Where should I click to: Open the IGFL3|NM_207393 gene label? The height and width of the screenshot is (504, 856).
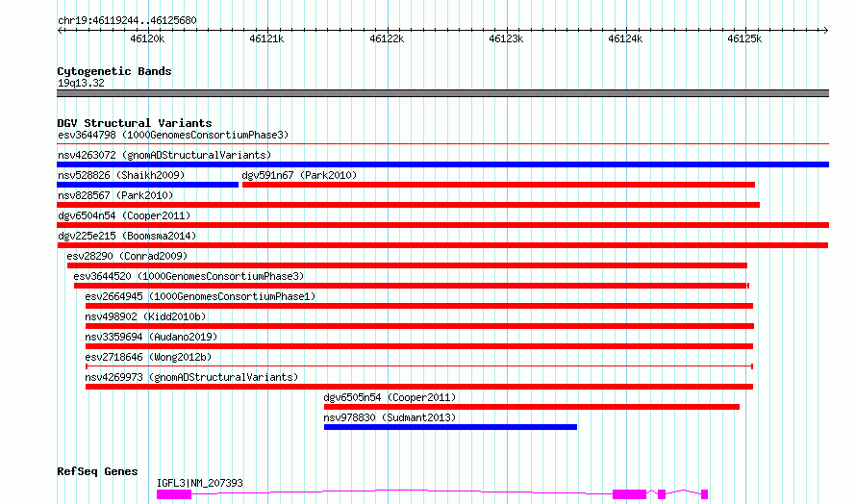point(200,483)
